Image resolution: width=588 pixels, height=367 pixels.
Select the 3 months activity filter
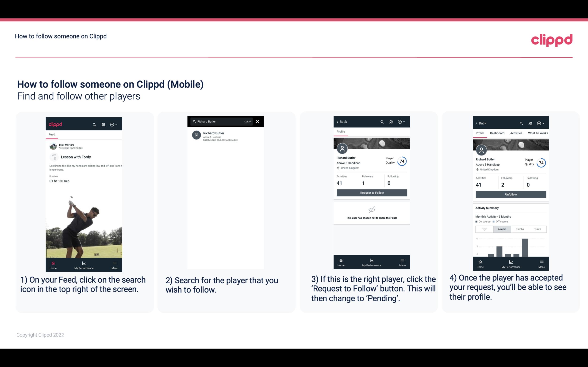pyautogui.click(x=519, y=229)
